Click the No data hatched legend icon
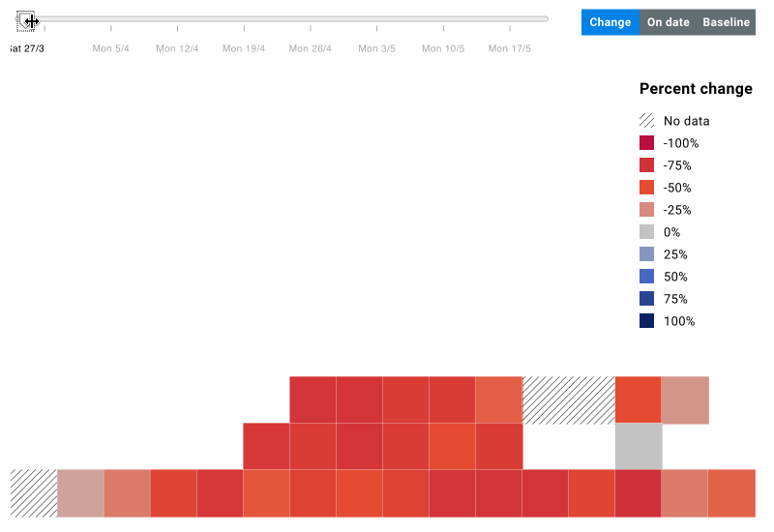The width and height of the screenshot is (774, 532). pos(646,120)
